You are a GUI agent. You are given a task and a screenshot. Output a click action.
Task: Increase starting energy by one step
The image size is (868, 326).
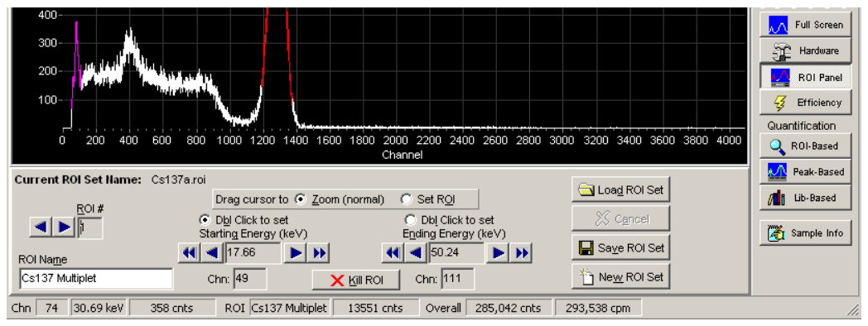pos(296,253)
